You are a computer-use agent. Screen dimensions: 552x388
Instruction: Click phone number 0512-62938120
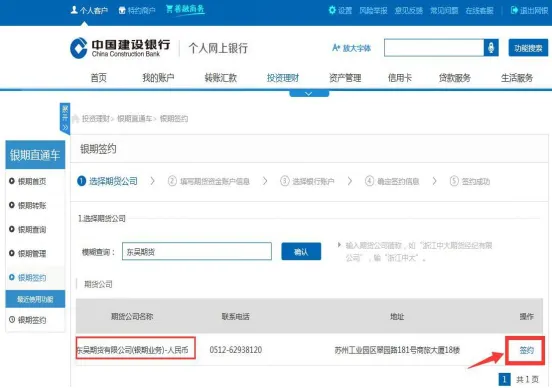236,350
